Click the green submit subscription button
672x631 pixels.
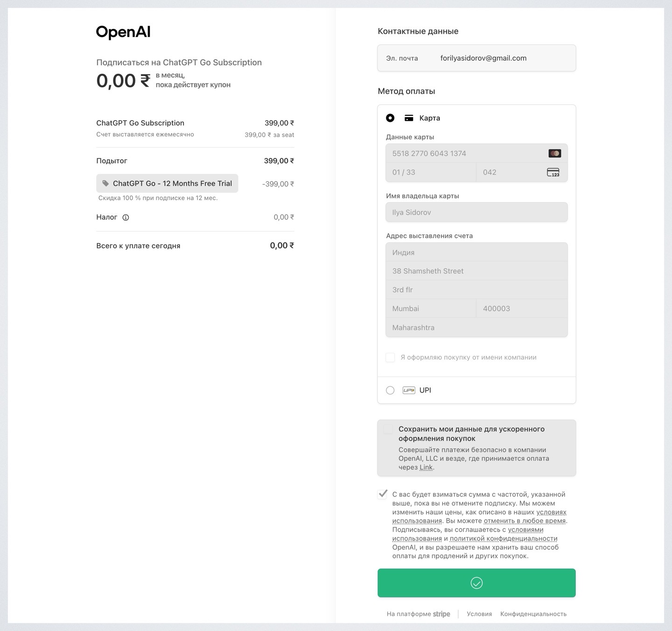476,583
